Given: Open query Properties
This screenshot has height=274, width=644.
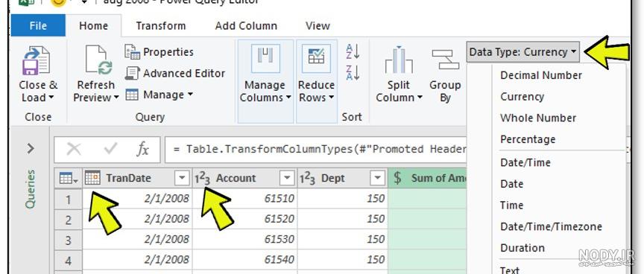Looking at the screenshot, I should pyautogui.click(x=159, y=52).
